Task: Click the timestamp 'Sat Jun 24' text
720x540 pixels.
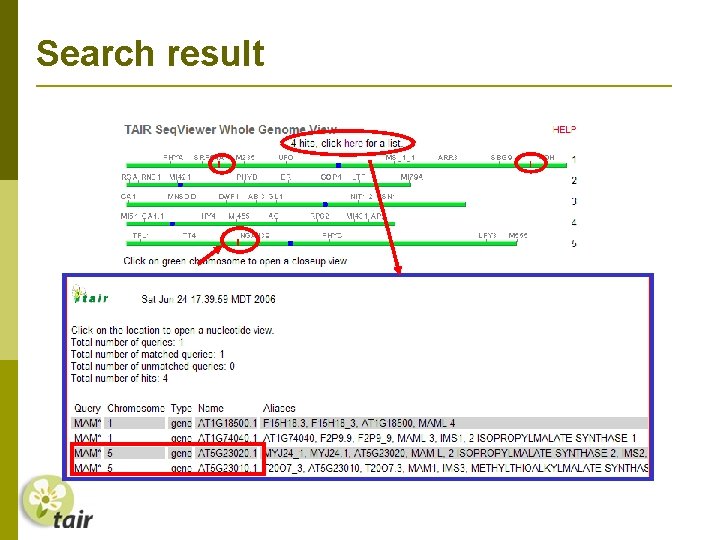Action: 208,299
